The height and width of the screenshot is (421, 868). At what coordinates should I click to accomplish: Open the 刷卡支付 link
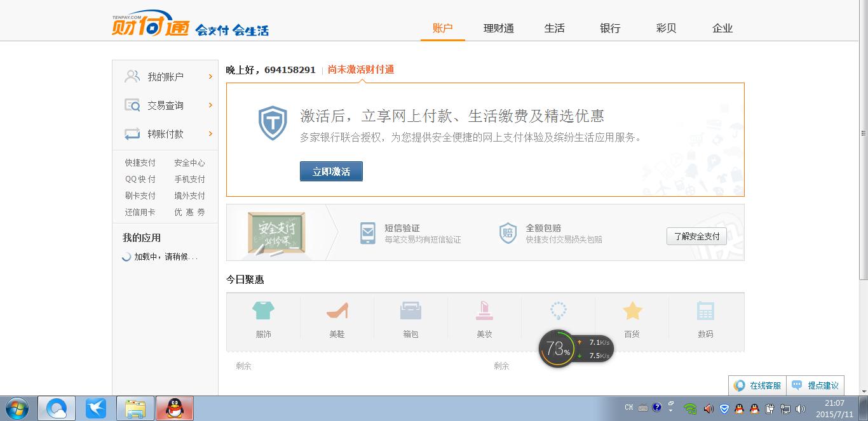140,196
